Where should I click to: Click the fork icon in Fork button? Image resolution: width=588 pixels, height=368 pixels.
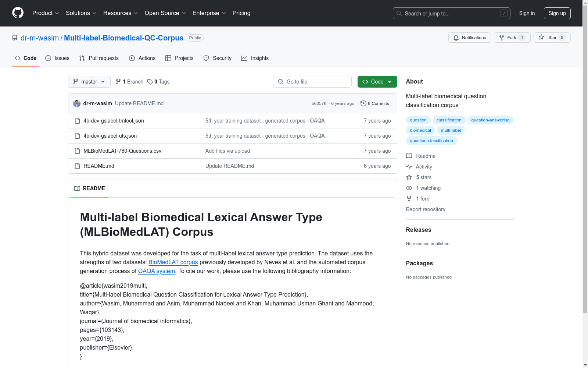pos(502,38)
